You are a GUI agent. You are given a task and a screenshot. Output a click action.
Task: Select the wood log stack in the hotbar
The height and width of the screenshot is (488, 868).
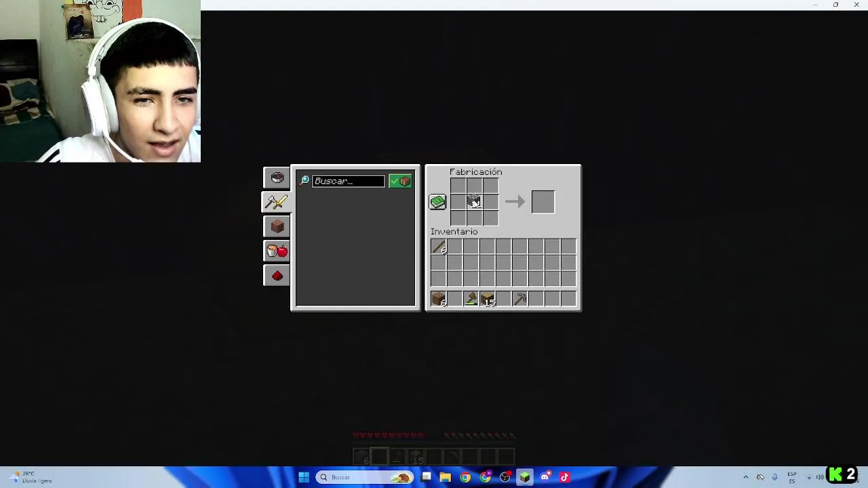point(439,299)
